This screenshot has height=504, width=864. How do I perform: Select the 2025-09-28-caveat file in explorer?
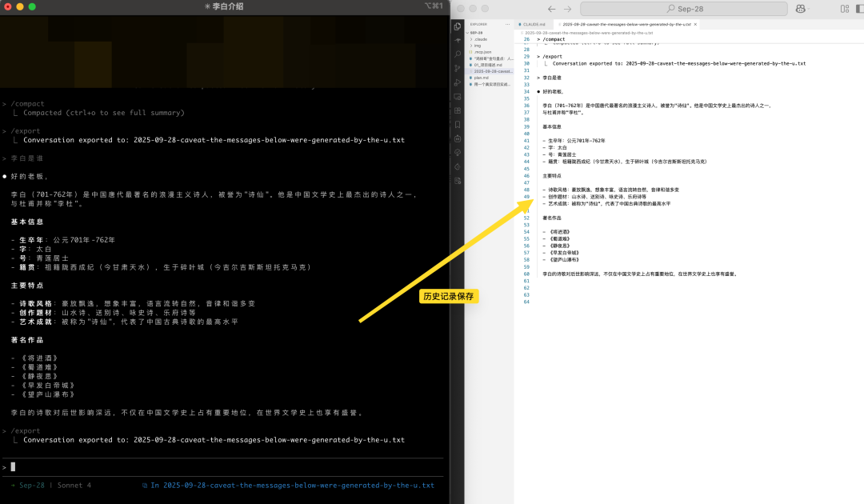490,71
